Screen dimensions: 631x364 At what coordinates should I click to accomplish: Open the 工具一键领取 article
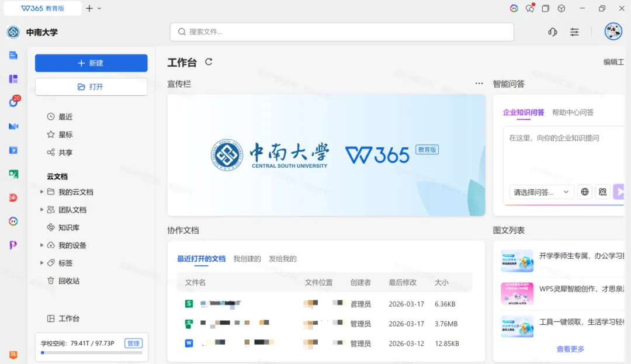tap(563, 326)
